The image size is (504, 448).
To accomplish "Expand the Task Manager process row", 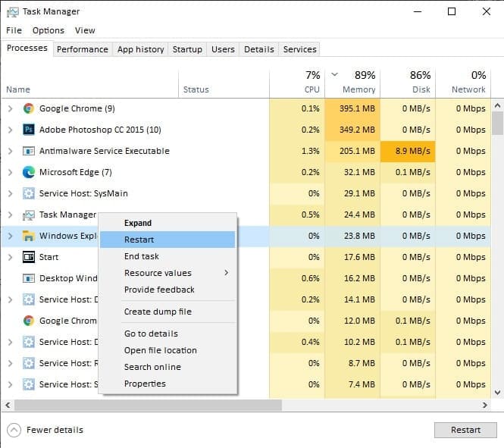I will click(x=11, y=215).
